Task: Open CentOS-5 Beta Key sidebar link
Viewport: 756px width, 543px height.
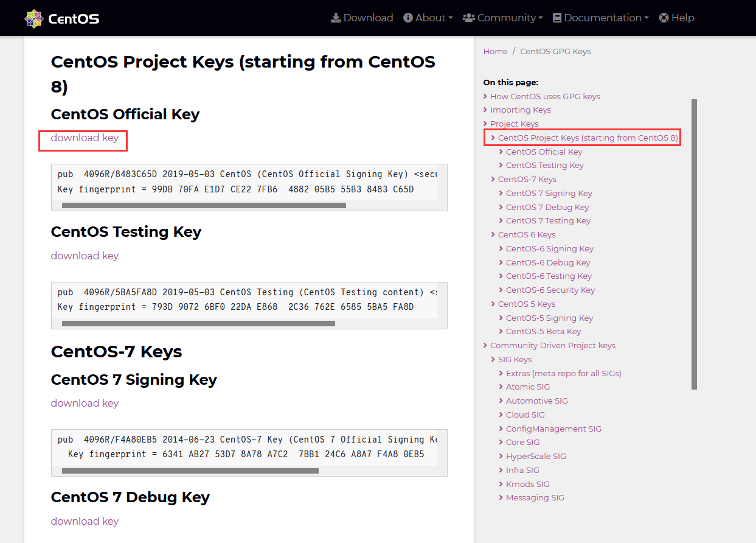Action: (543, 331)
